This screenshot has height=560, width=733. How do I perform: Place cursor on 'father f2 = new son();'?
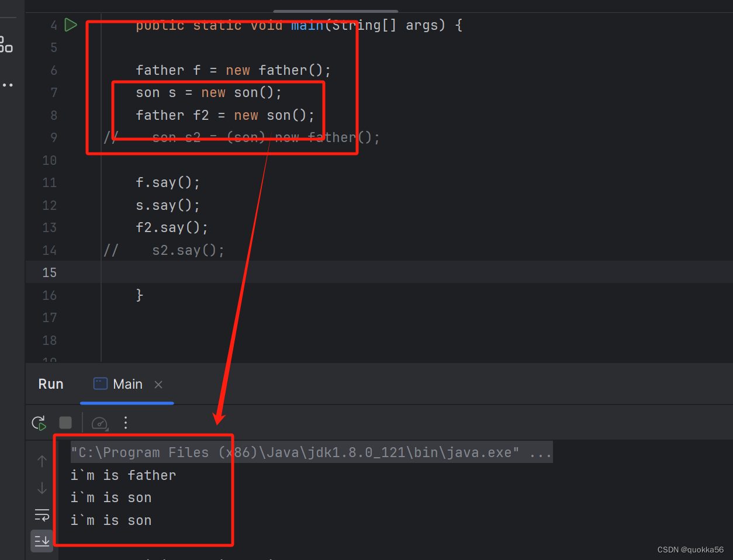click(x=225, y=116)
